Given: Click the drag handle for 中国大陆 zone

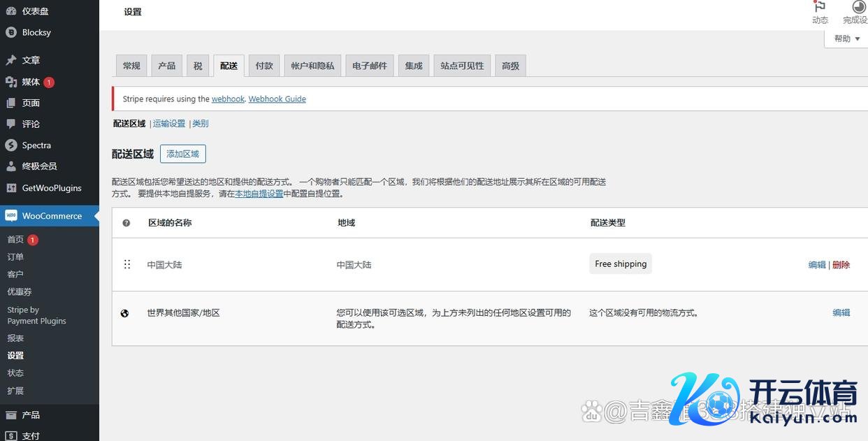Looking at the screenshot, I should [x=127, y=264].
